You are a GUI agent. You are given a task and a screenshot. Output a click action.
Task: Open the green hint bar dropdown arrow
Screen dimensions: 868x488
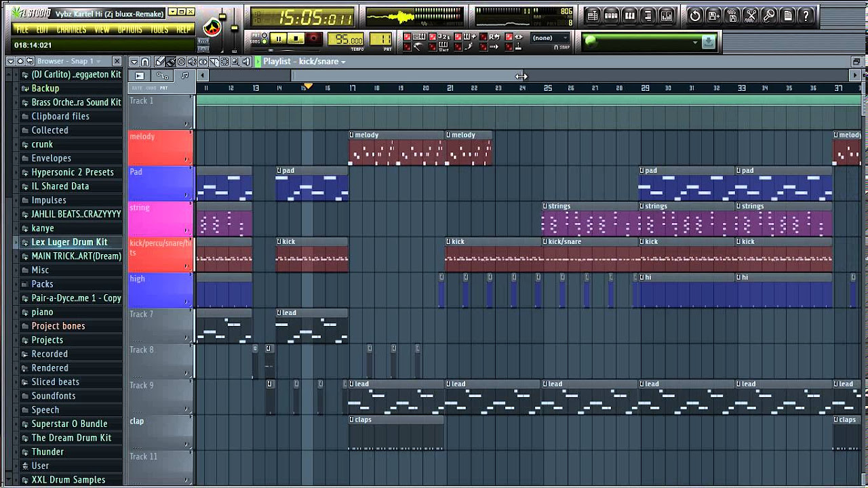[x=695, y=42]
